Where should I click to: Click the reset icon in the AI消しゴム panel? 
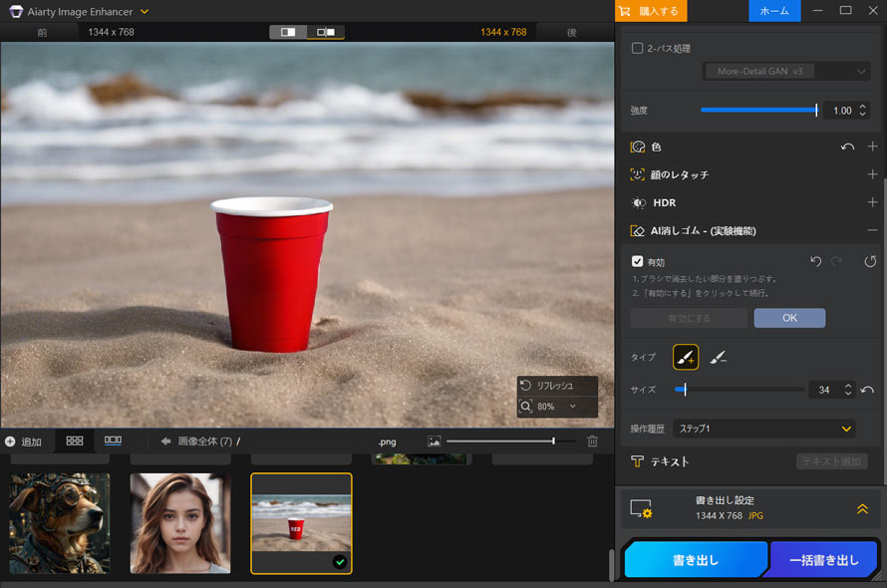click(869, 261)
